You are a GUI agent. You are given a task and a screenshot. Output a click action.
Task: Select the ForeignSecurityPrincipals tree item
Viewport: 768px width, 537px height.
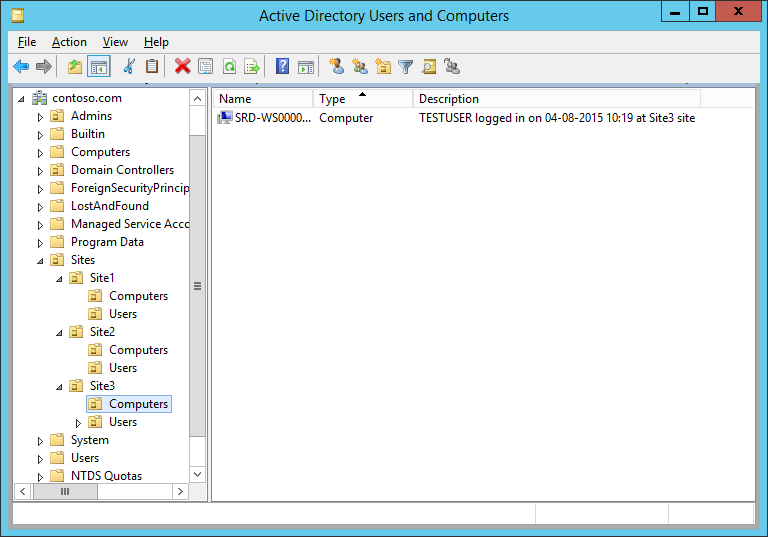pos(130,188)
